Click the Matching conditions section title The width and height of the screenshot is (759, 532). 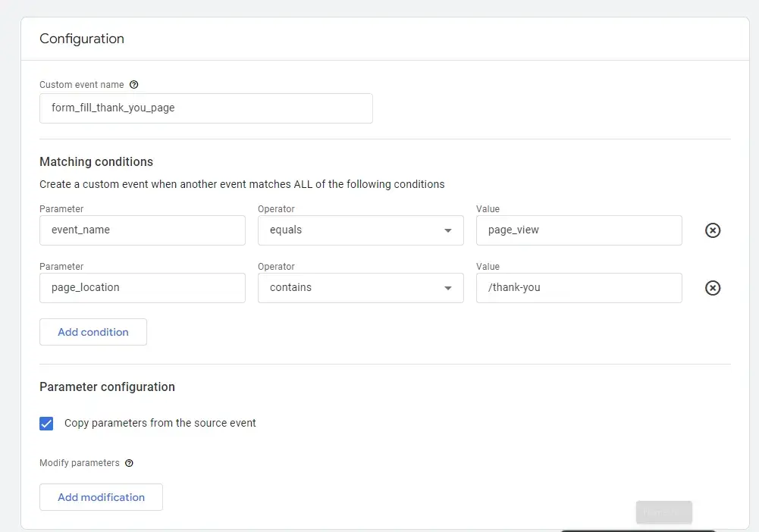(96, 161)
